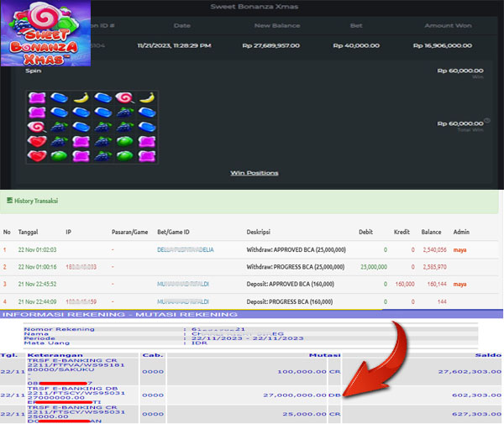Select the Tanggal column header
The width and height of the screenshot is (504, 424).
28,232
